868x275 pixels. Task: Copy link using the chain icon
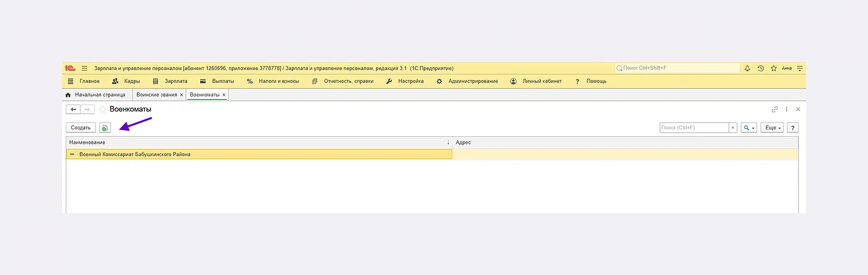click(x=774, y=109)
